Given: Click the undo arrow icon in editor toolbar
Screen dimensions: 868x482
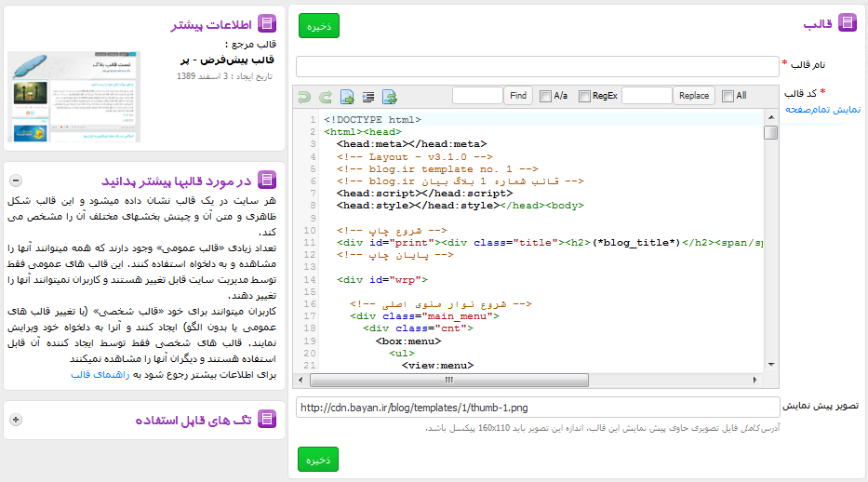Looking at the screenshot, I should (302, 96).
